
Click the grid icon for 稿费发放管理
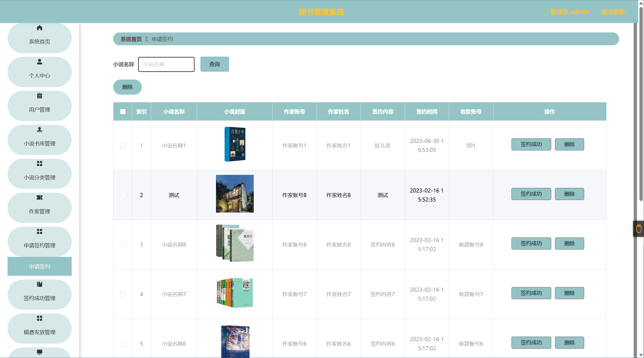point(39,318)
